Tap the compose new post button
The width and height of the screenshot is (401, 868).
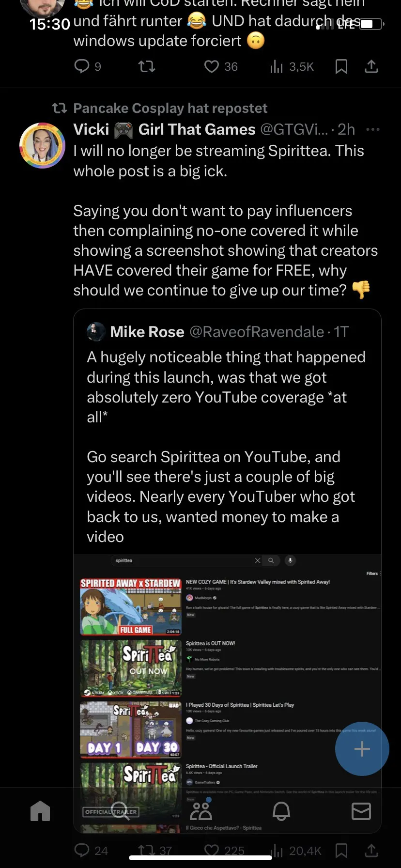362,749
